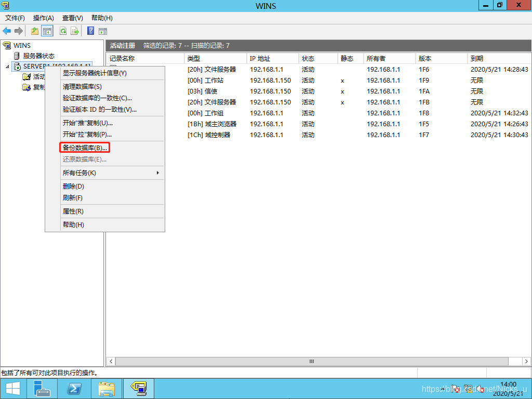Click the horizontal scrollbar thumb

click(x=312, y=362)
